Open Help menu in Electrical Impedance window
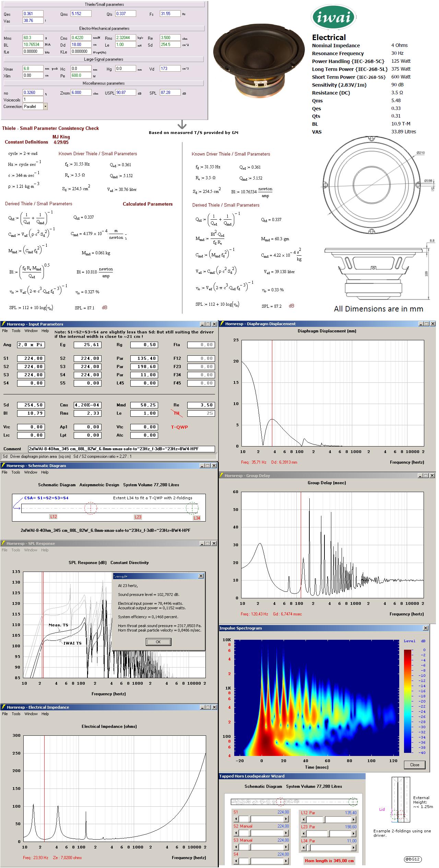Image resolution: width=439 pixels, height=868 pixels. click(45, 714)
